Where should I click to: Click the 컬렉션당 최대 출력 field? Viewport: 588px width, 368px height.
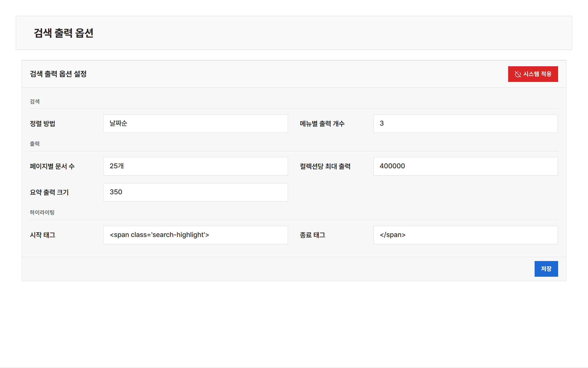[465, 166]
